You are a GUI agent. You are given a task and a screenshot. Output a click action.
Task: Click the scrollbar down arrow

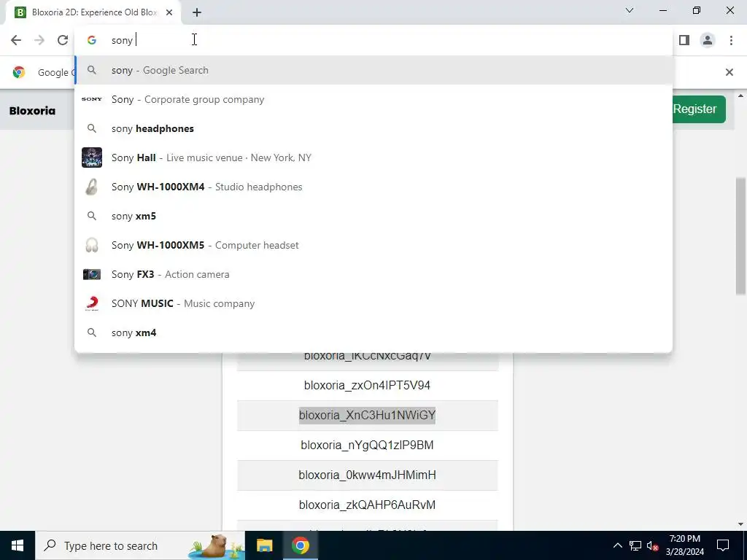[741, 525]
